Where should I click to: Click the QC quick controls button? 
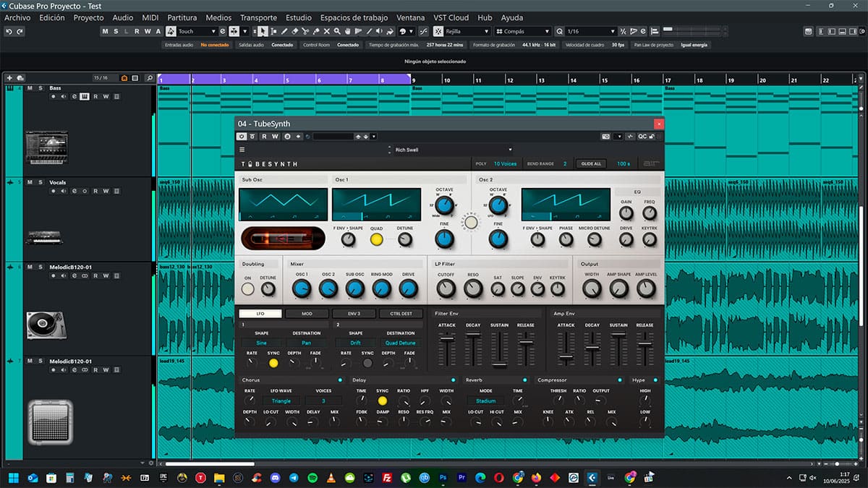[642, 136]
